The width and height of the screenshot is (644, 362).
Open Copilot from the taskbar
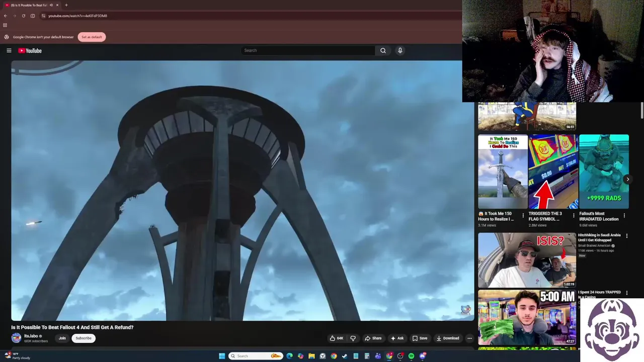pyautogui.click(x=300, y=356)
